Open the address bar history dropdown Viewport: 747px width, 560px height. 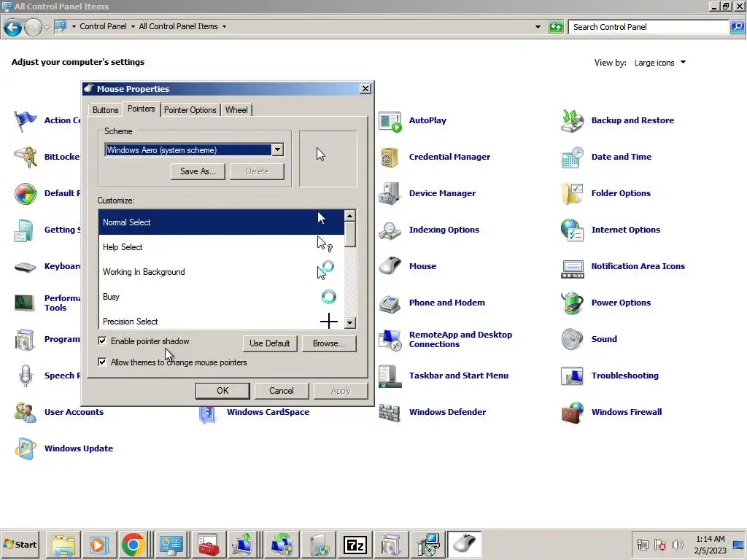coord(538,27)
